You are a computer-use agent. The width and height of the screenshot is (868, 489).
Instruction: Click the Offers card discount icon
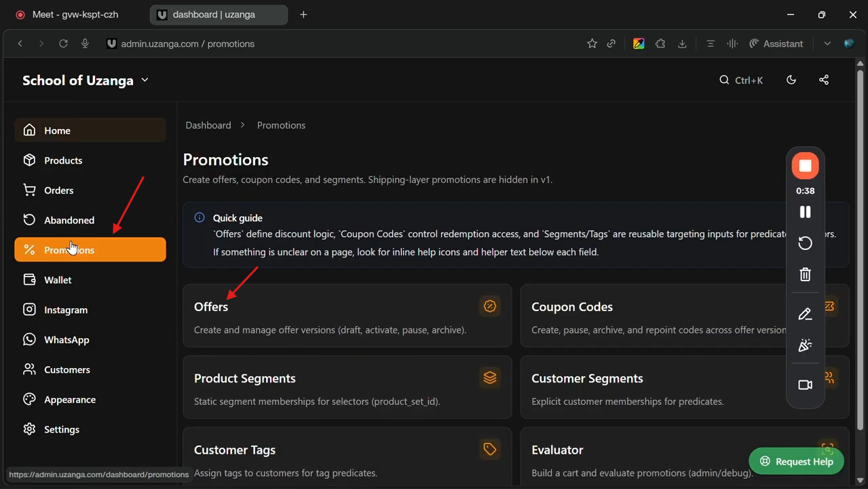[x=490, y=306]
